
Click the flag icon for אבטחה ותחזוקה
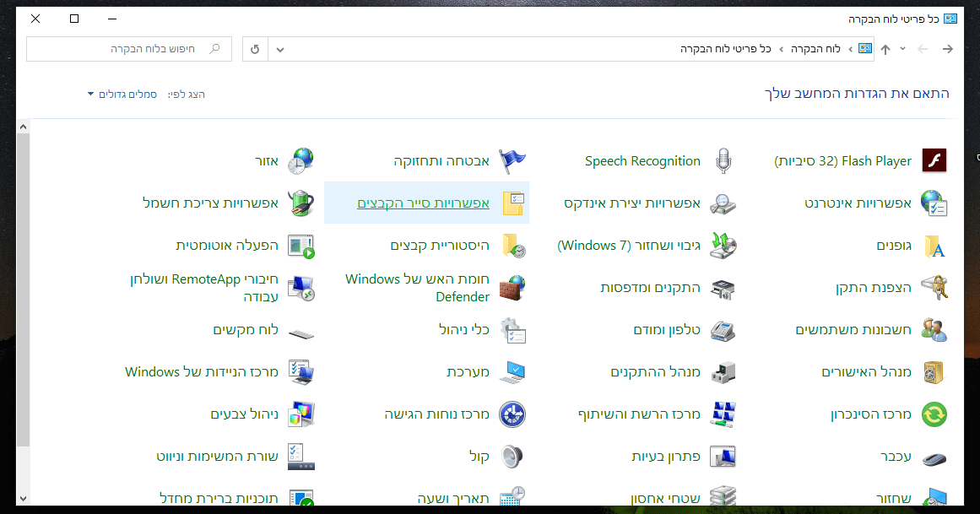[x=512, y=160]
